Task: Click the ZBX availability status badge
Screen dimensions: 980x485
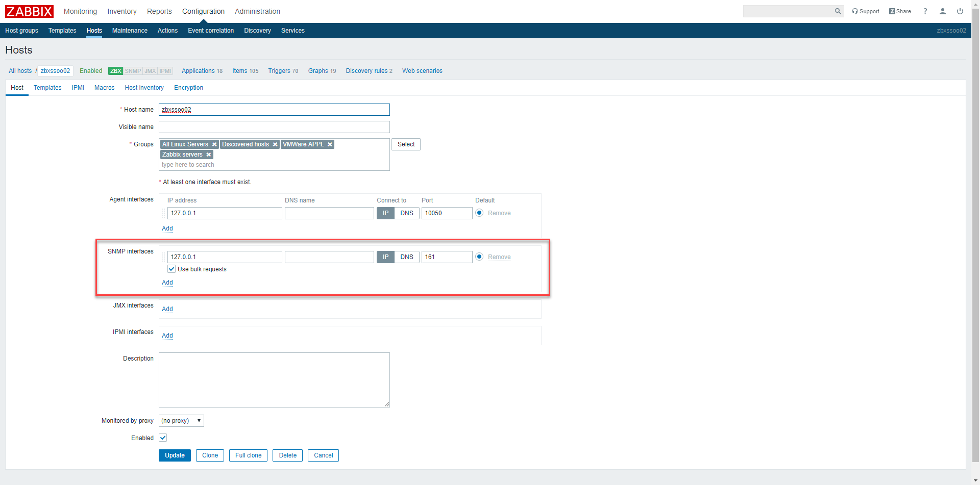Action: pos(116,71)
